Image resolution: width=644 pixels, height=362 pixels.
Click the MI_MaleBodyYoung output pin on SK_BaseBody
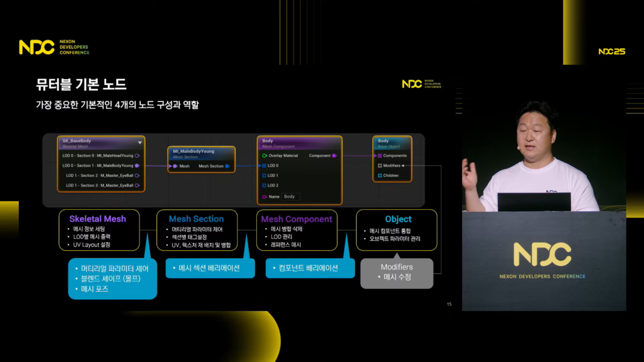coord(137,165)
